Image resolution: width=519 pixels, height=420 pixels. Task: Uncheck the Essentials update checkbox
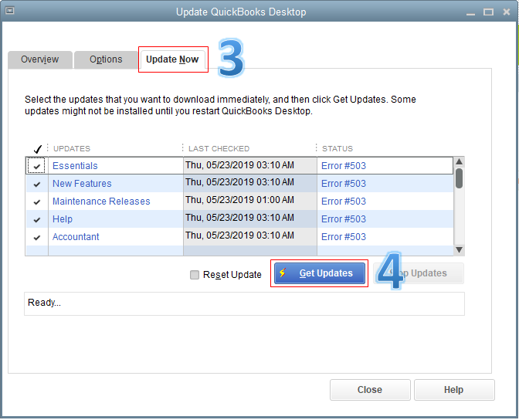(37, 166)
